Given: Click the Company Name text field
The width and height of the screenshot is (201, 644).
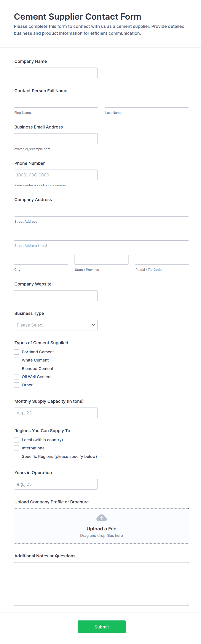Looking at the screenshot, I should [56, 73].
